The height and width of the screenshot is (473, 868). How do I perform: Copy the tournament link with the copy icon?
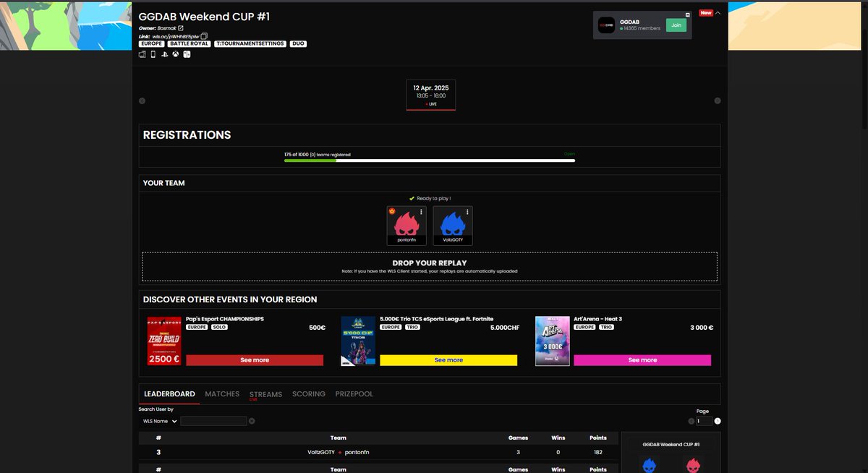(x=204, y=35)
